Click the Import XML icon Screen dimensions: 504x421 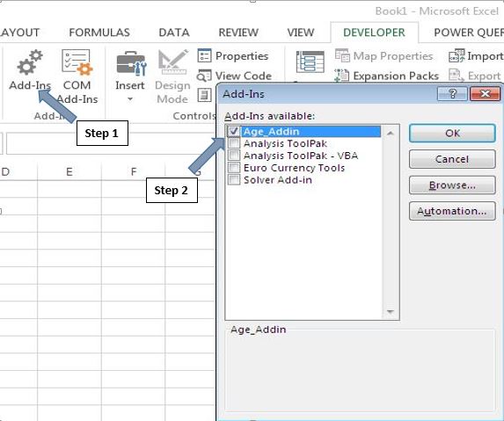point(457,55)
